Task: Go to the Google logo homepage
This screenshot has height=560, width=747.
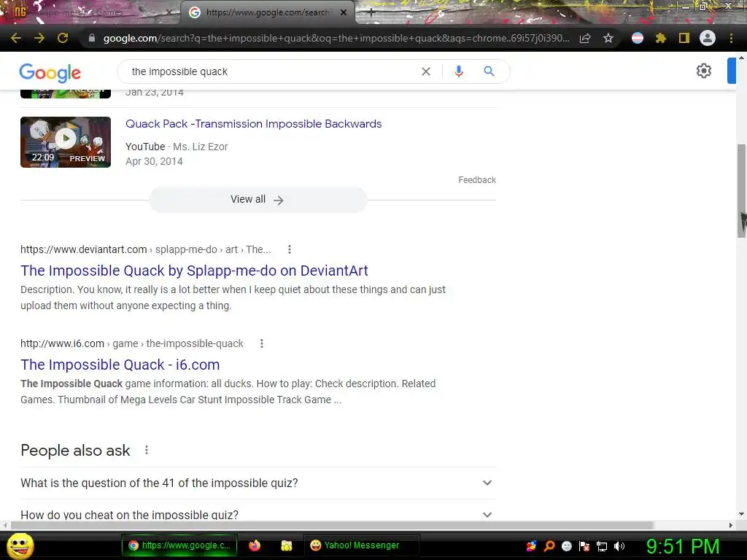Action: click(50, 72)
